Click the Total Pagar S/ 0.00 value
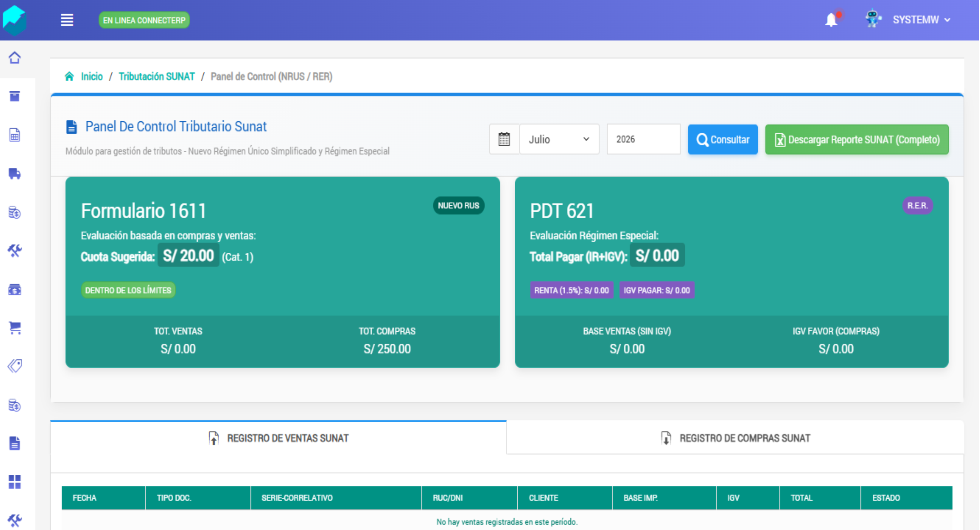Screen dimensions: 980x530 pos(657,255)
